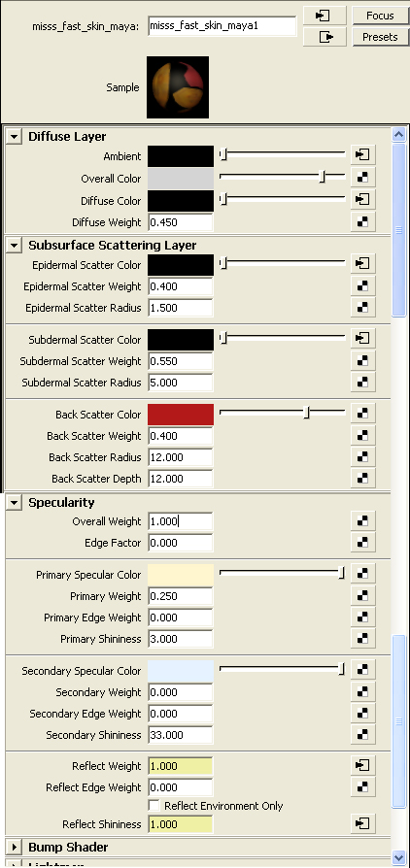Click the Overall Color slider handle

click(322, 177)
